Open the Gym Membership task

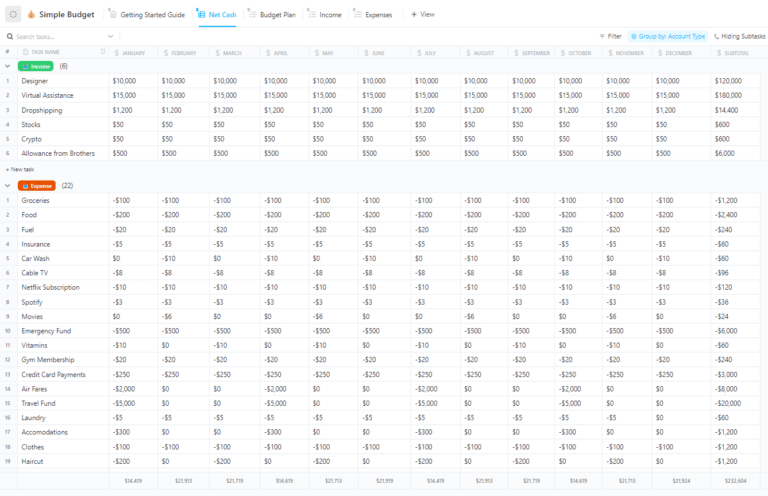[x=48, y=360]
